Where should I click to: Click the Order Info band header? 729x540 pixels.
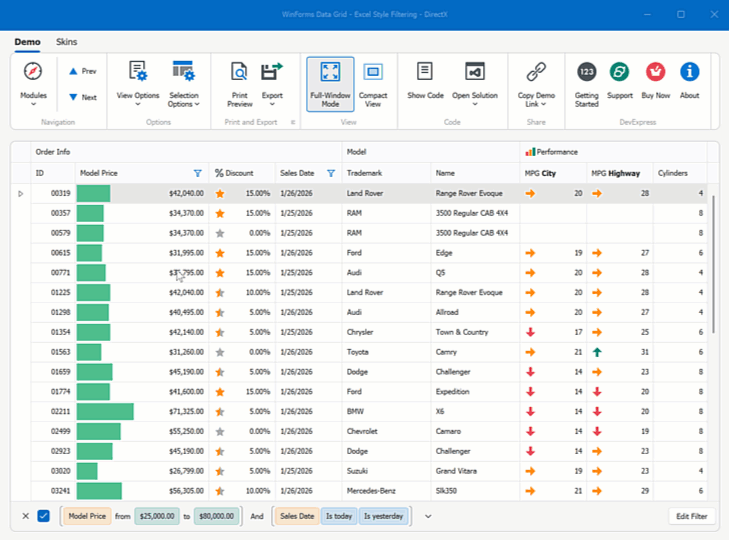click(x=186, y=152)
